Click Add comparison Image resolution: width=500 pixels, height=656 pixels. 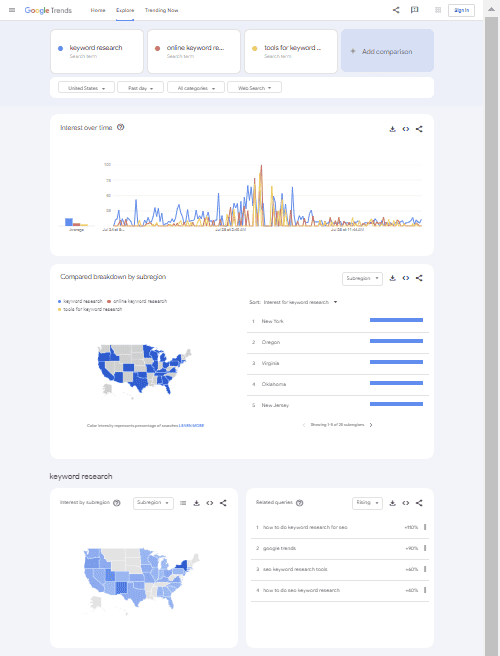point(387,51)
